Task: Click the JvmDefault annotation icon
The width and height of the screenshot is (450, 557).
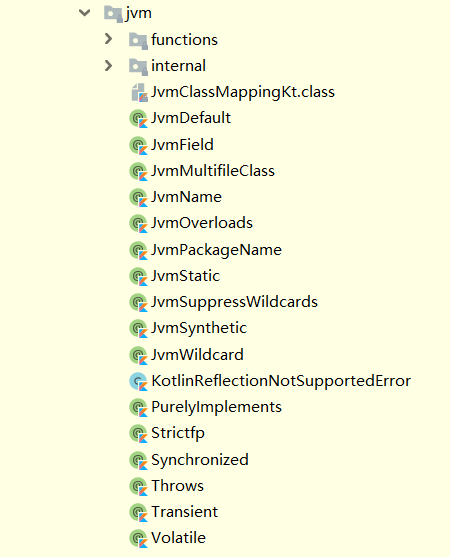Action: click(139, 119)
